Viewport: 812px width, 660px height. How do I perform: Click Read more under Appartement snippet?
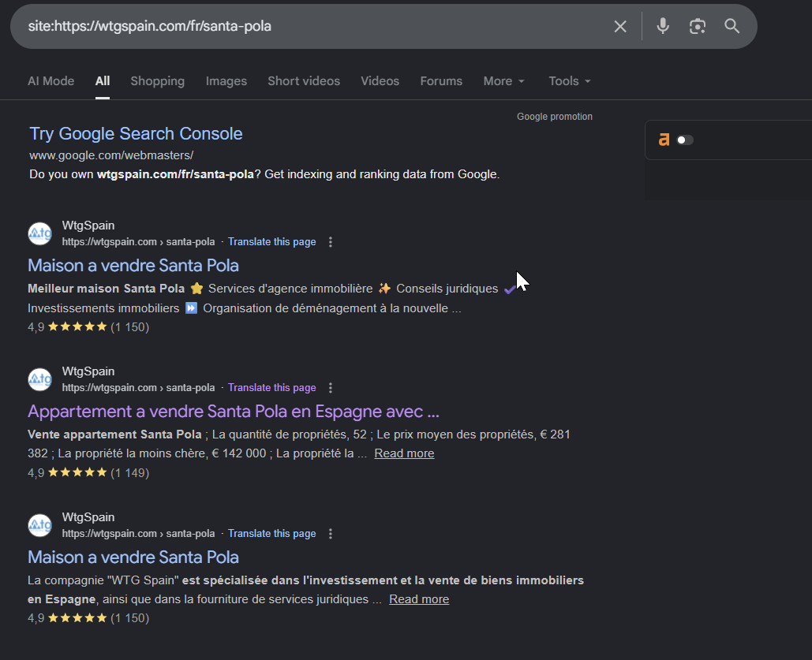coord(405,453)
